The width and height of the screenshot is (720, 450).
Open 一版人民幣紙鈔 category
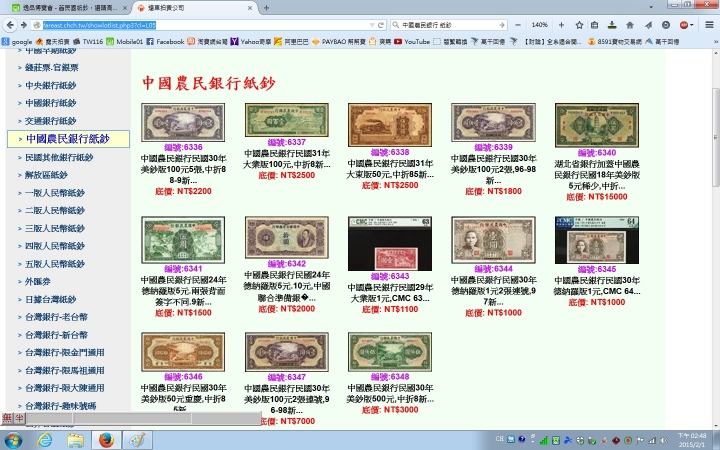55,192
